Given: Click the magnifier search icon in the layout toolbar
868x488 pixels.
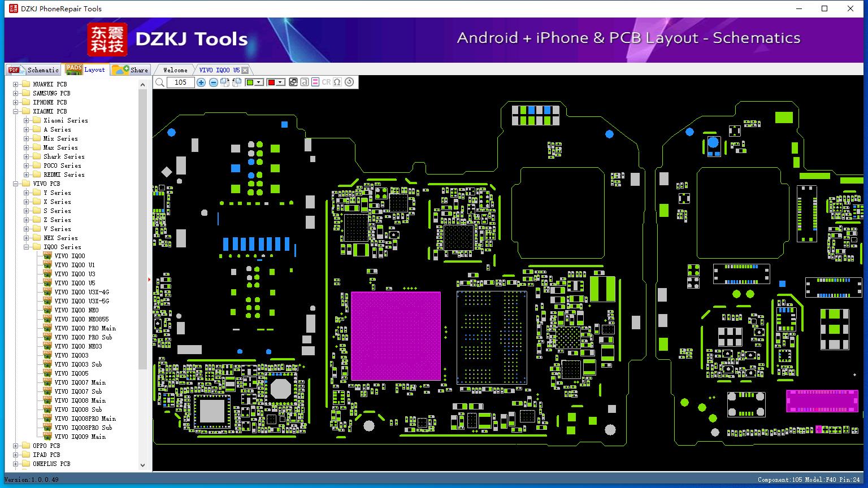Looking at the screenshot, I should coord(160,82).
